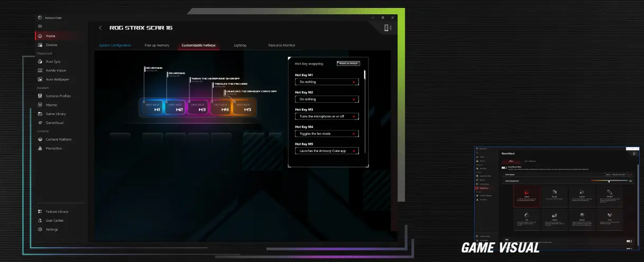
Task: Switch to the System Configuration tab
Action: pyautogui.click(x=115, y=46)
